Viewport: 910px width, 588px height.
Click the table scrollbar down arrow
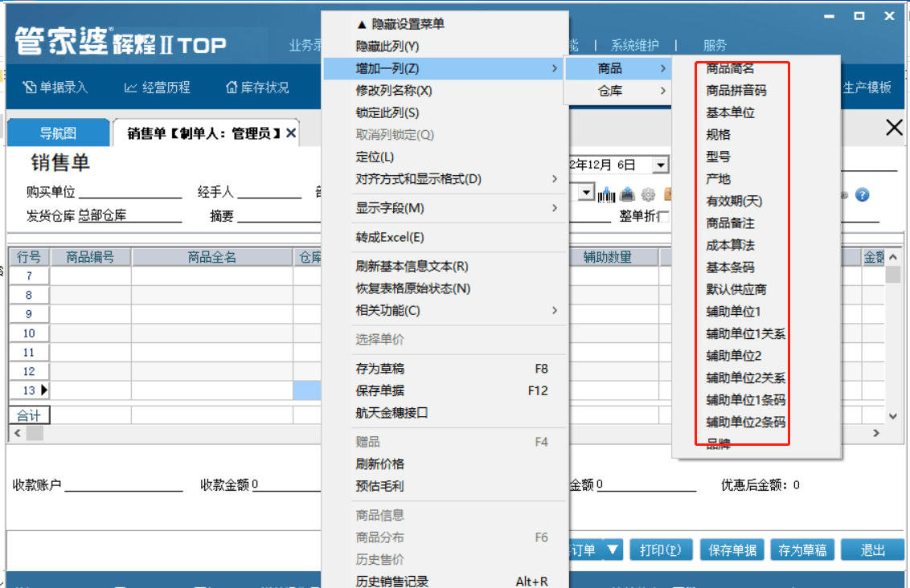893,416
